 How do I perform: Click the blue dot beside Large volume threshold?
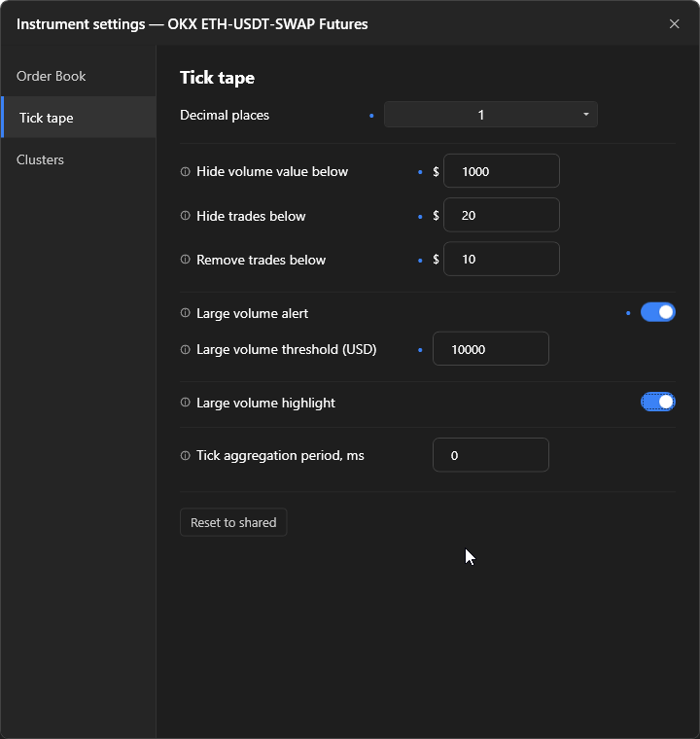[x=420, y=350]
